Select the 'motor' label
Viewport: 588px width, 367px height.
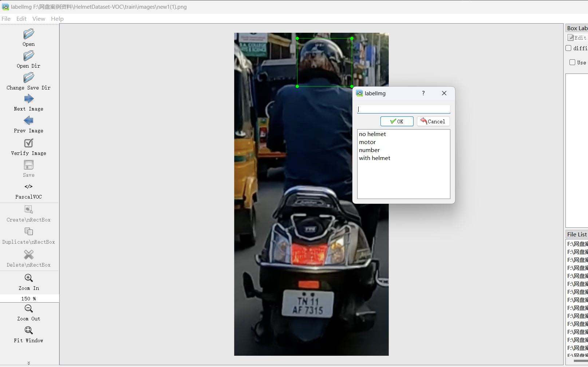click(x=367, y=142)
